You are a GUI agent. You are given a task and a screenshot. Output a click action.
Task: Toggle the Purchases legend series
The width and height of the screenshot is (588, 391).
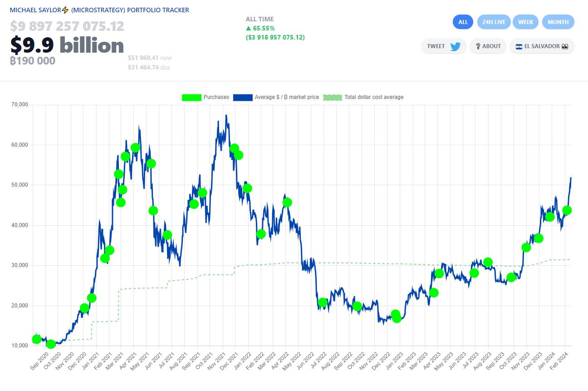(x=206, y=97)
